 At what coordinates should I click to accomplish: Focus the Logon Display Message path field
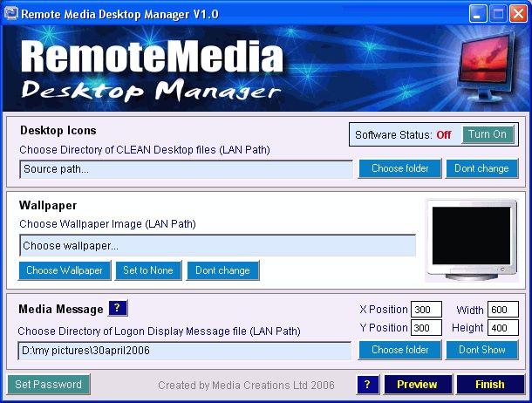tap(185, 351)
